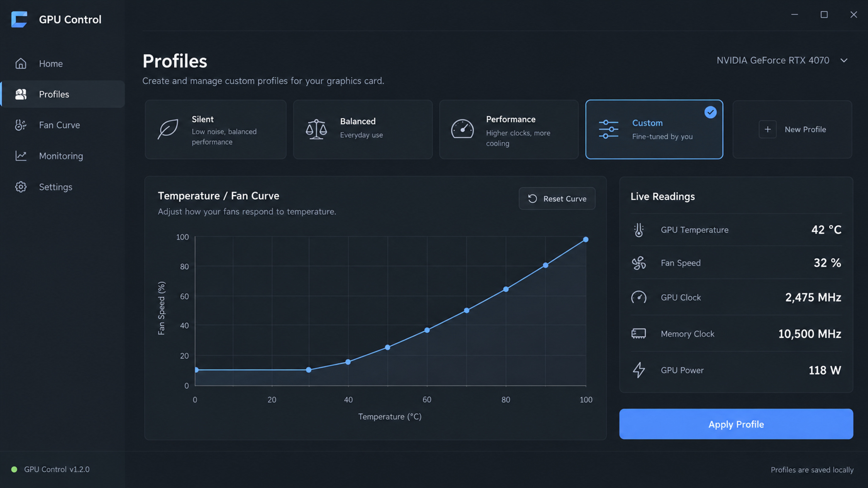
Task: Click the GPU Control logo icon
Action: [19, 19]
